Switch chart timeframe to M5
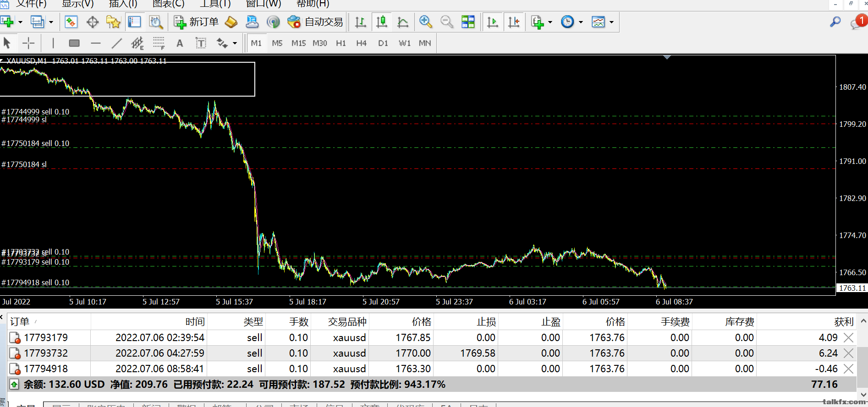Image resolution: width=868 pixels, height=407 pixels. click(x=277, y=43)
